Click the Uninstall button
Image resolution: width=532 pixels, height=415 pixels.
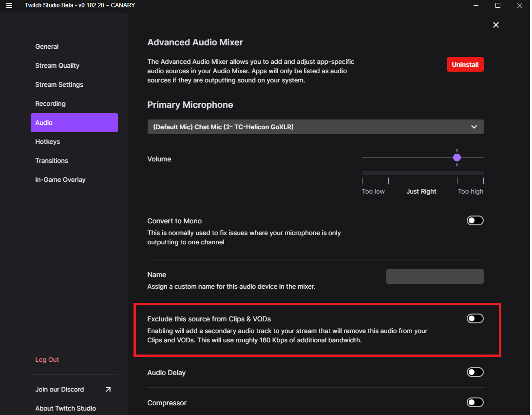pyautogui.click(x=465, y=64)
